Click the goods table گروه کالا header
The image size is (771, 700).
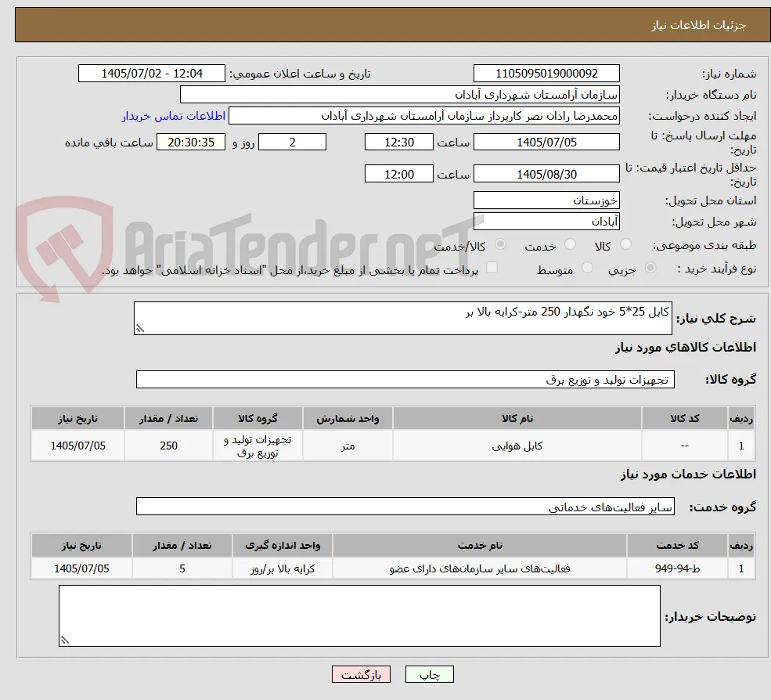tap(258, 419)
